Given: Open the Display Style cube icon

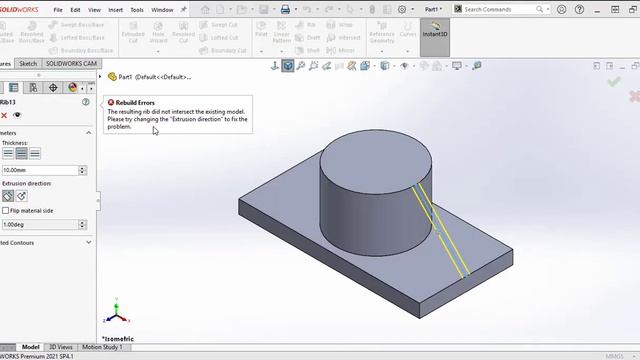Looking at the screenshot, I should pyautogui.click(x=385, y=66).
